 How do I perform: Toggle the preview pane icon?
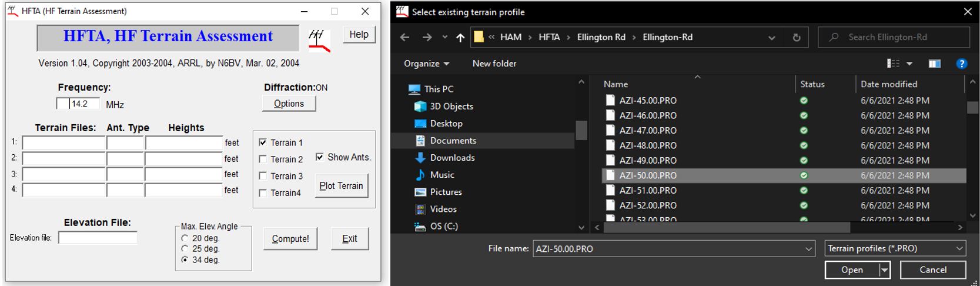tap(934, 64)
